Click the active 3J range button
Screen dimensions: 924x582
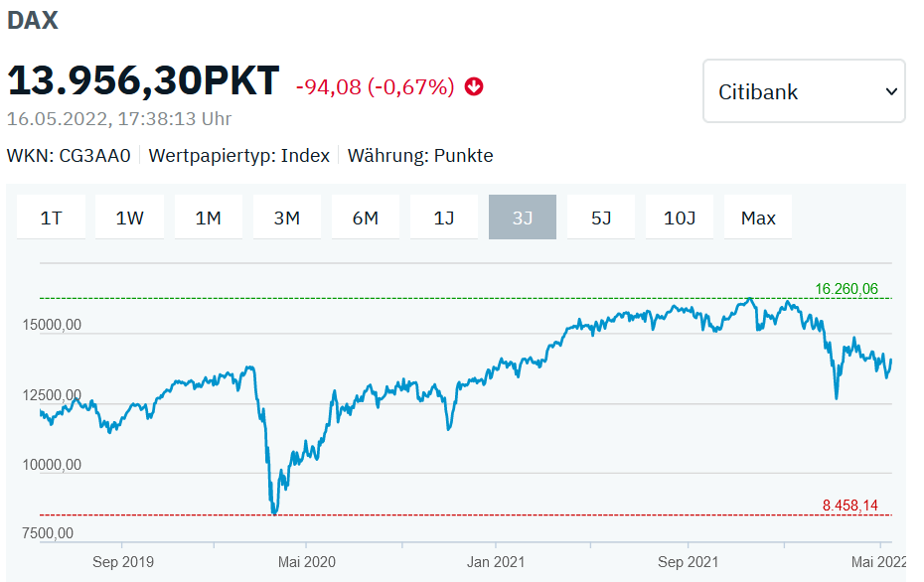tap(523, 218)
